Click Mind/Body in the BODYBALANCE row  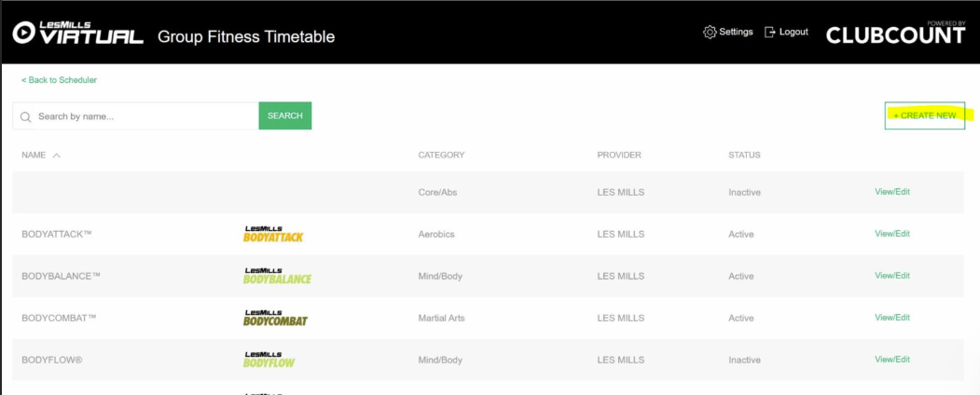click(x=440, y=276)
